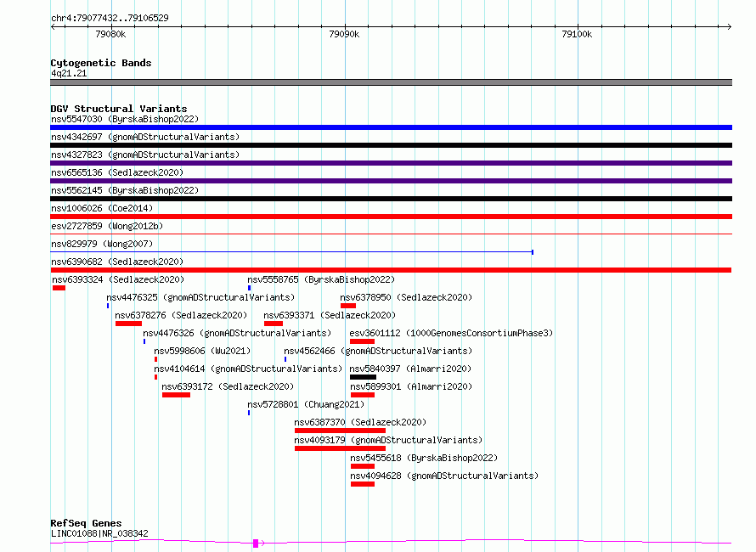The width and height of the screenshot is (756, 552).
Task: Open variant nsv6393172 (Sedlazeck2020) label
Action: (228, 386)
